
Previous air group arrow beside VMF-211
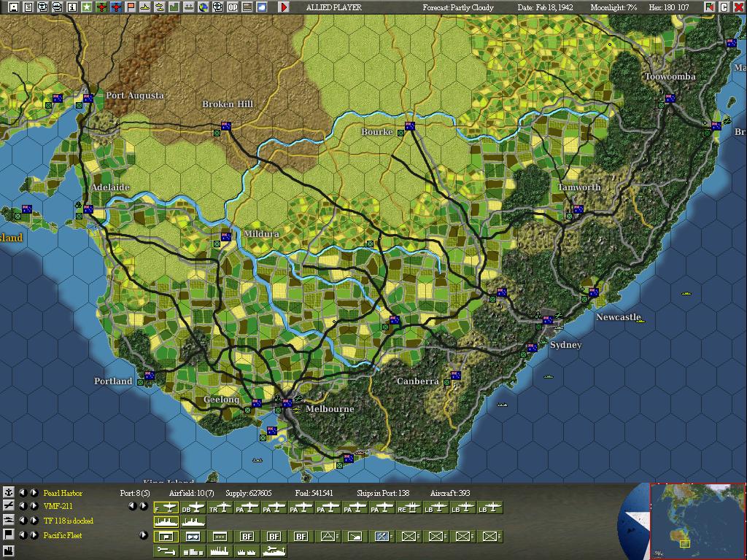click(23, 506)
